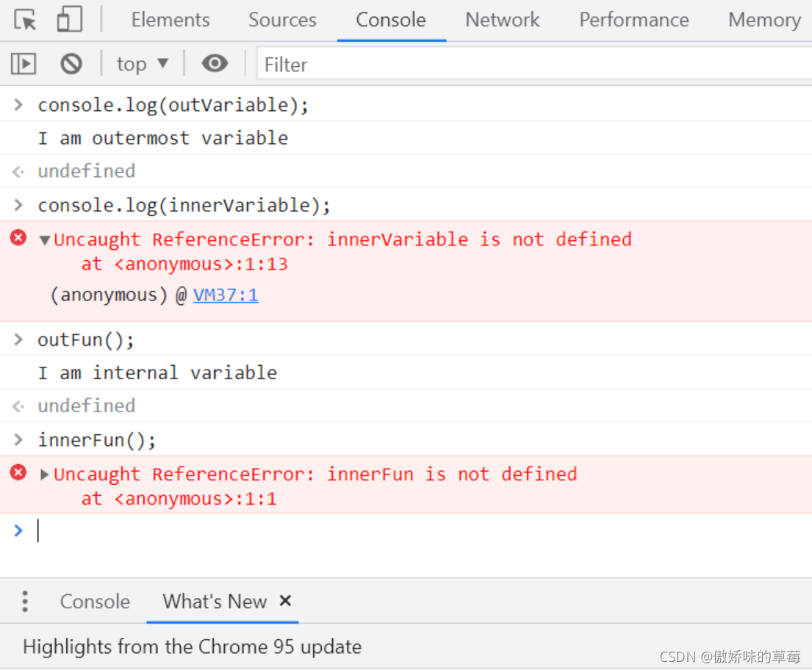Image resolution: width=812 pixels, height=670 pixels.
Task: Open the Performance tab
Action: [634, 20]
